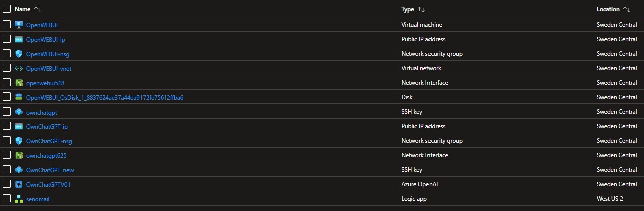This screenshot has width=644, height=211.
Task: Open the OwnChatGPT-ip resource link
Action: [47, 126]
